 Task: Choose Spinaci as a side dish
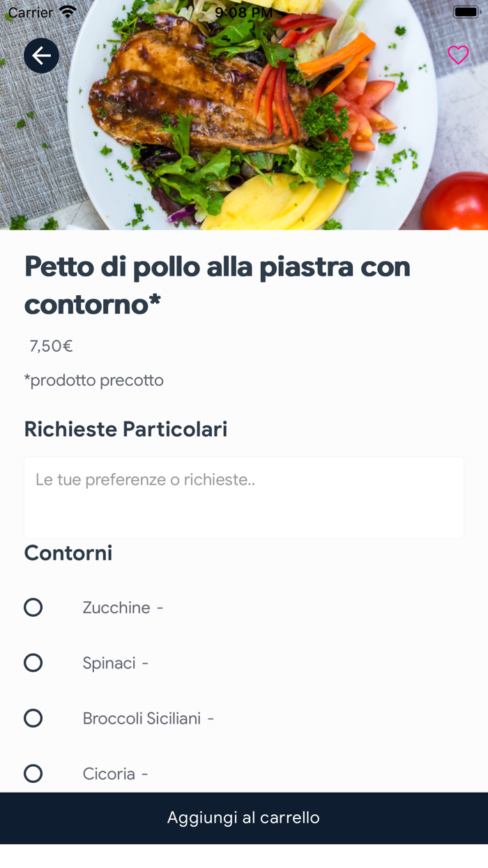point(33,662)
